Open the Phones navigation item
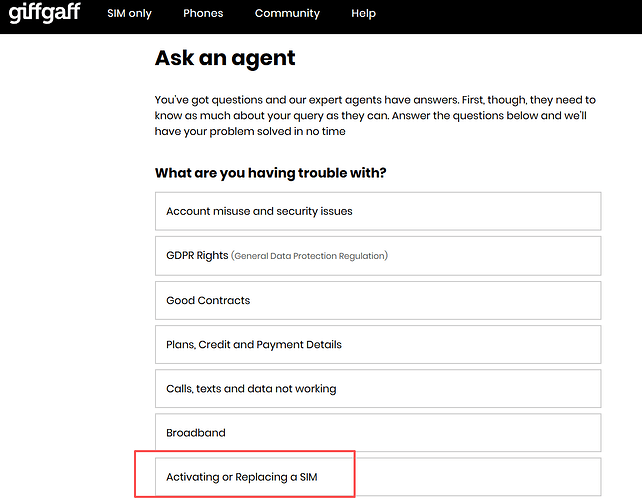 click(203, 14)
